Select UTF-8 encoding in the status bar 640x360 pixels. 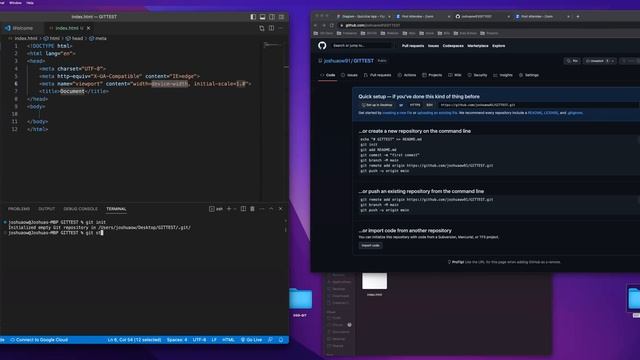point(199,340)
